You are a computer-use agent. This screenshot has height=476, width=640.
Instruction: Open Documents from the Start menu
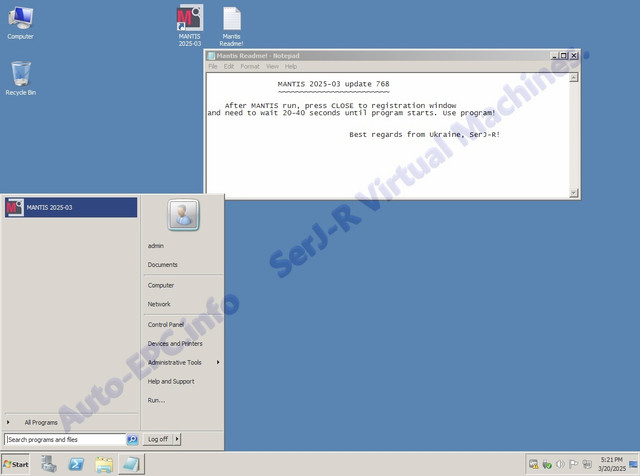coord(162,265)
